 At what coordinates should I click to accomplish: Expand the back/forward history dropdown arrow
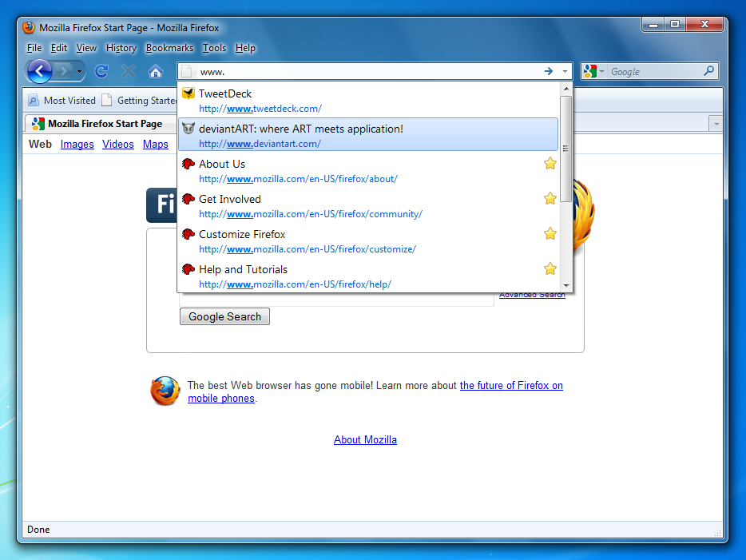coord(80,72)
